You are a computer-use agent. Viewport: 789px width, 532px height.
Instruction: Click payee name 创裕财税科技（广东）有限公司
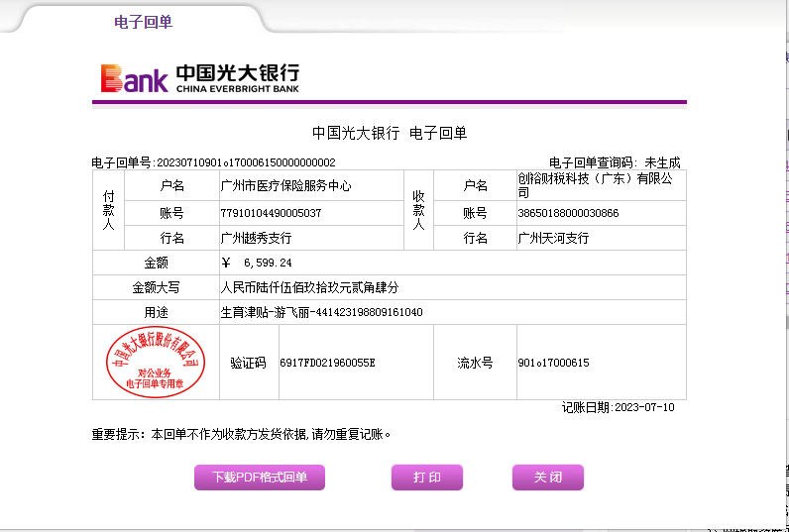click(595, 185)
